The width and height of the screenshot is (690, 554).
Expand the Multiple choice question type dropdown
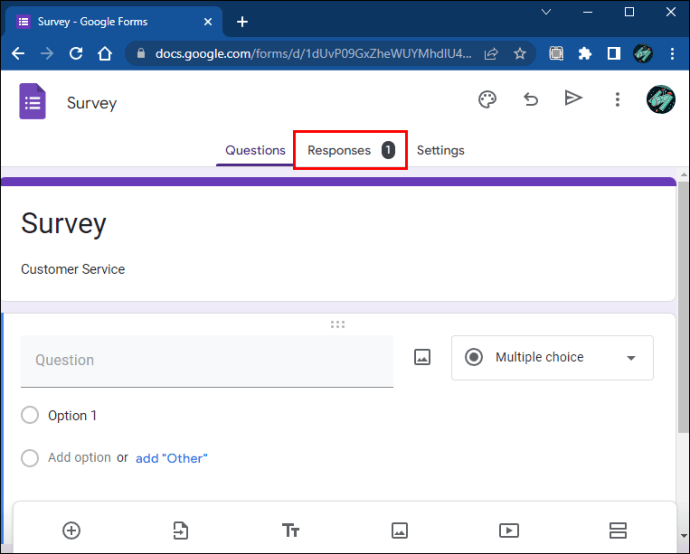click(x=552, y=357)
